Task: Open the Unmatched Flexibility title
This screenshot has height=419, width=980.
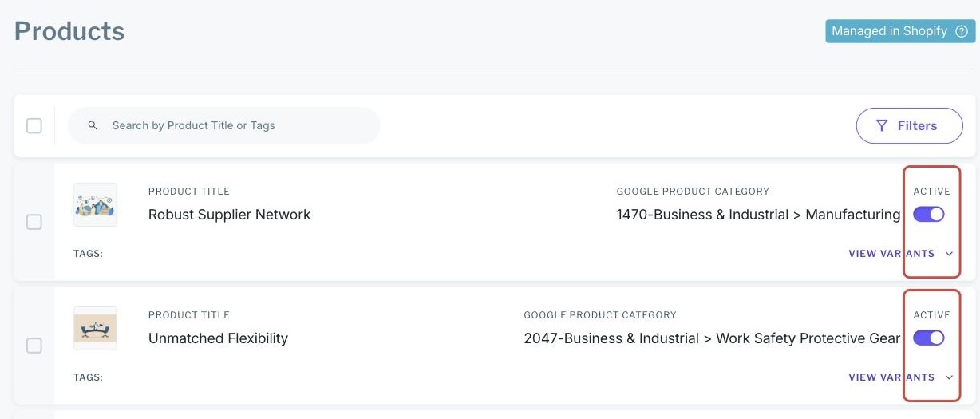Action: pyautogui.click(x=218, y=338)
